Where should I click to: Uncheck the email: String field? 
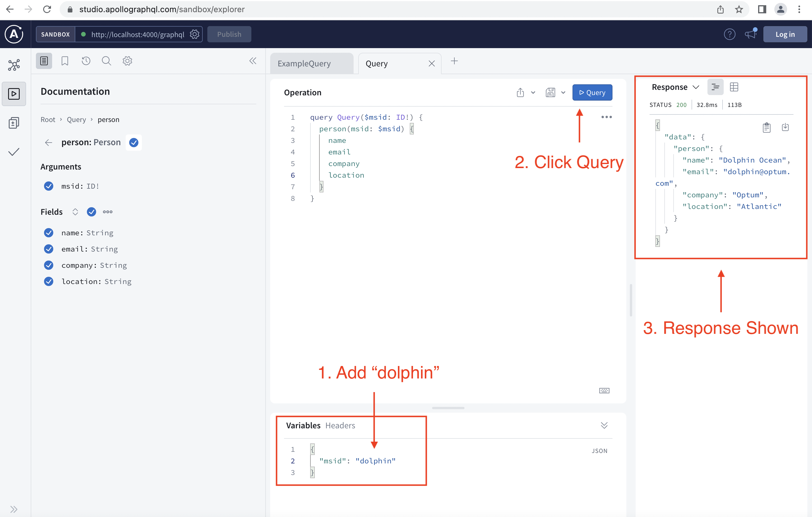[x=49, y=249]
